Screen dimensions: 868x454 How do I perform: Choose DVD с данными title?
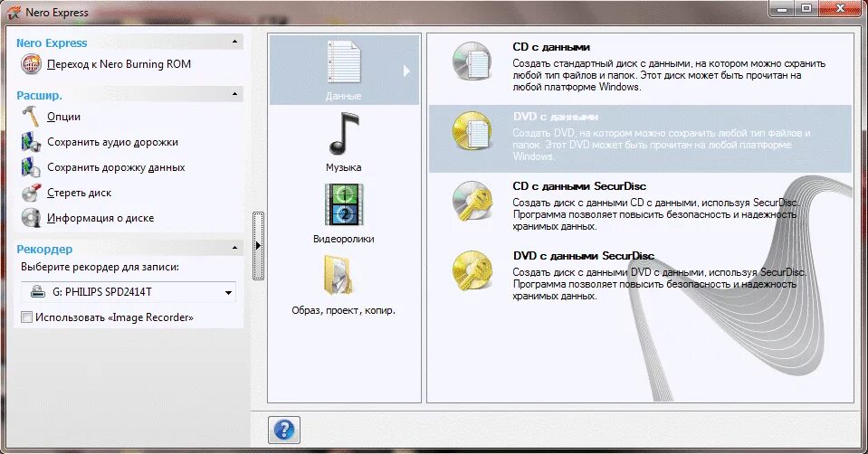click(x=556, y=117)
